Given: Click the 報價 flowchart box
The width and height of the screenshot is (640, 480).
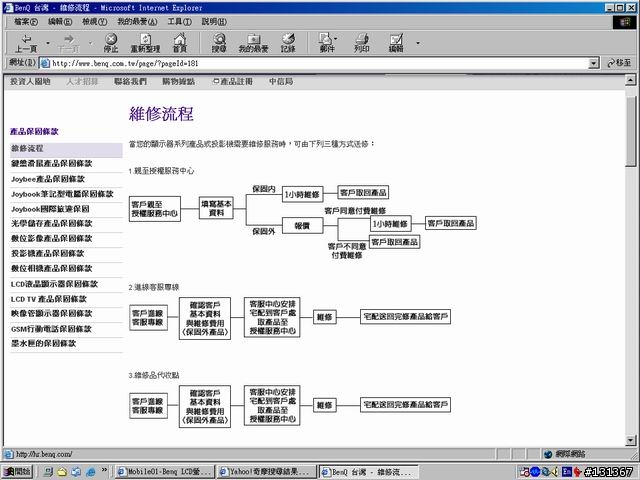Looking at the screenshot, I should coord(302,226).
